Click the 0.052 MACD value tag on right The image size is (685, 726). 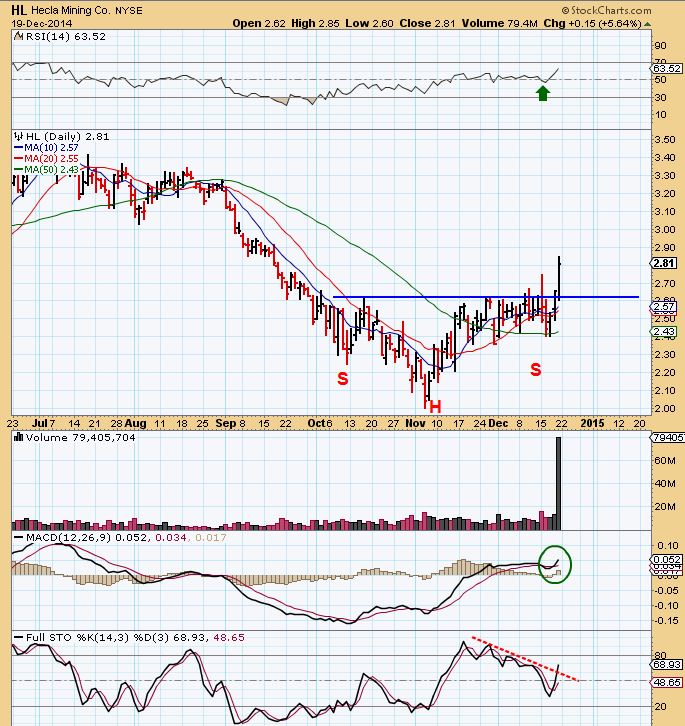[667, 559]
